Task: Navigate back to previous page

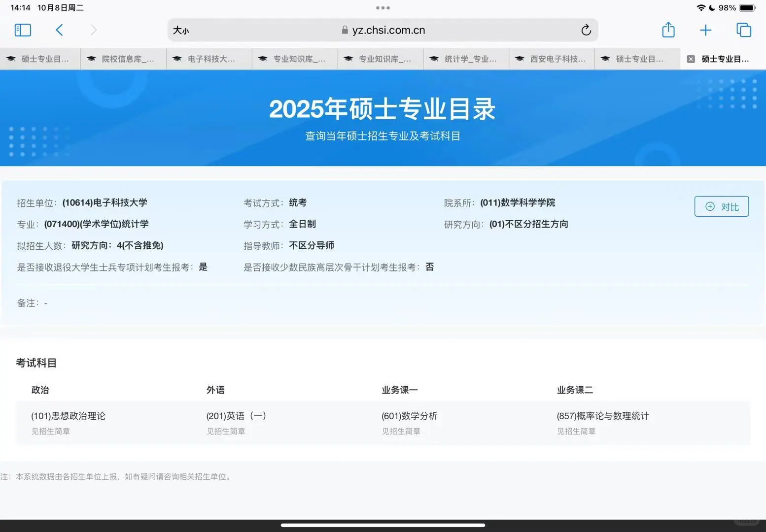Action: click(59, 30)
